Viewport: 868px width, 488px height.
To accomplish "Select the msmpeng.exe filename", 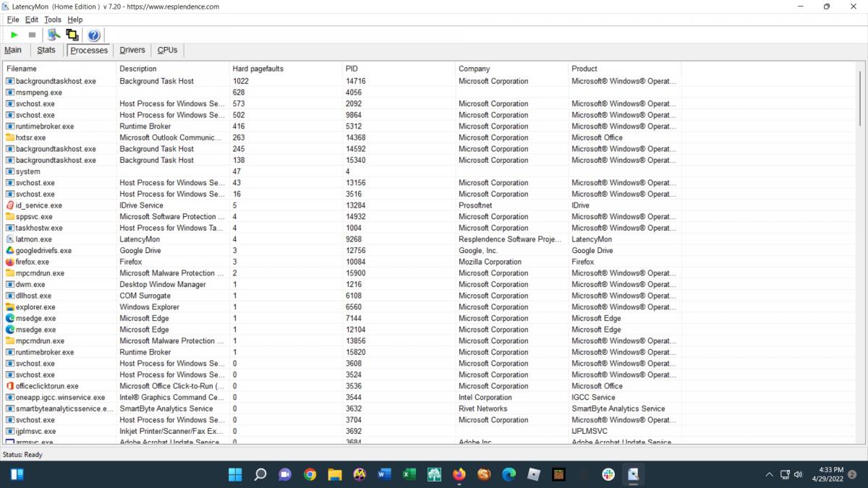I will [x=39, y=93].
